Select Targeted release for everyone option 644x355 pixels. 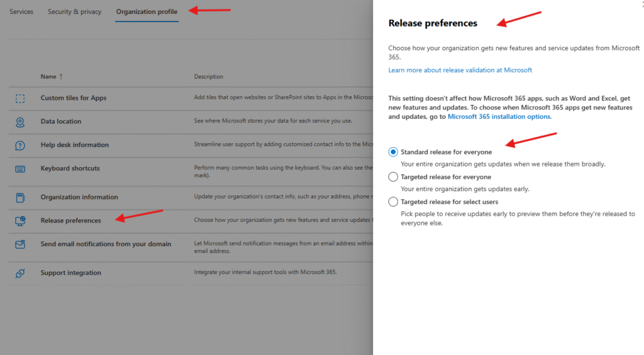393,177
